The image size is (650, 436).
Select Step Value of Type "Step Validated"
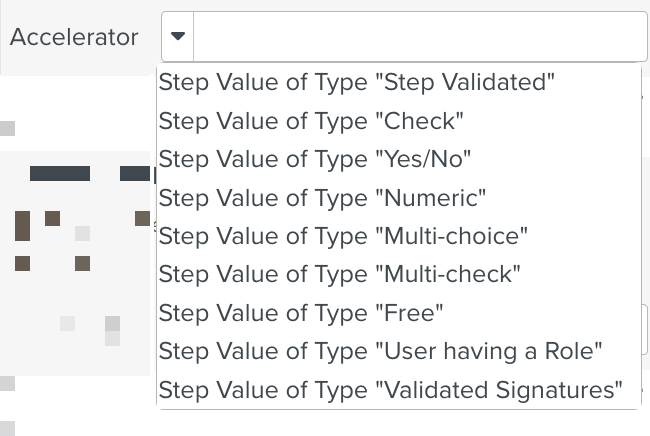coord(357,82)
